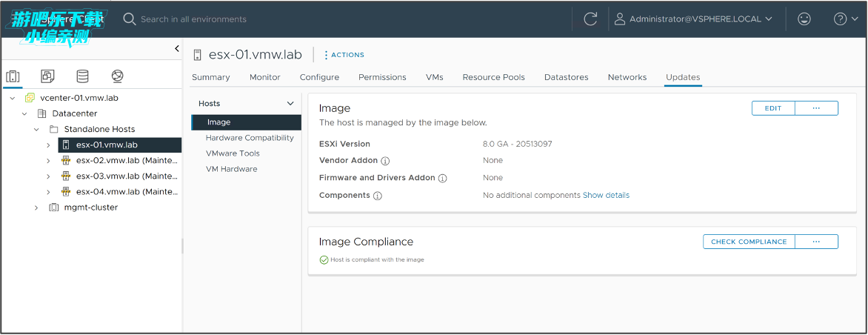Click the Check Compliance button
The height and width of the screenshot is (335, 868).
pyautogui.click(x=749, y=242)
